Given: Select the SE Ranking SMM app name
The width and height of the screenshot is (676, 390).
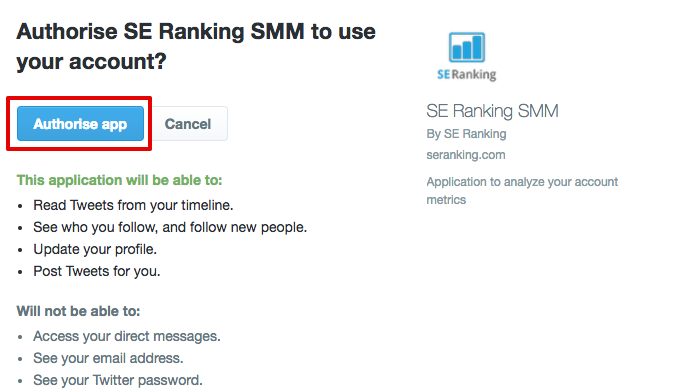Looking at the screenshot, I should 492,111.
